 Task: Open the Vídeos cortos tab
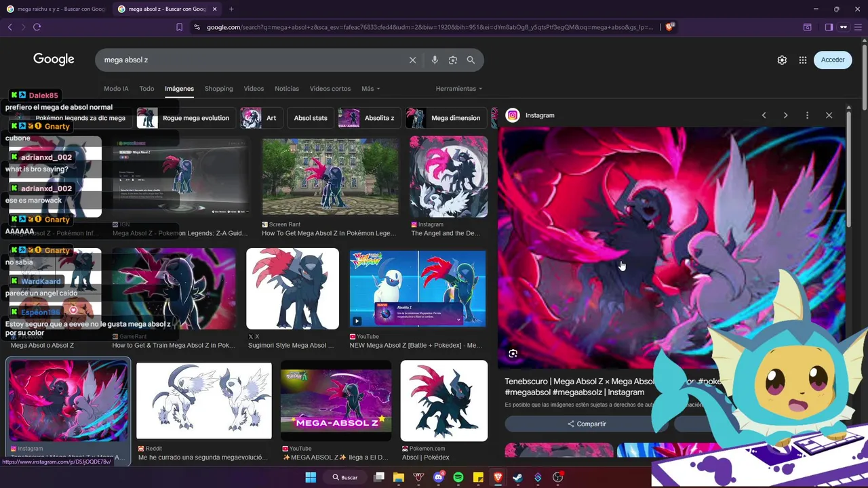[x=330, y=89]
